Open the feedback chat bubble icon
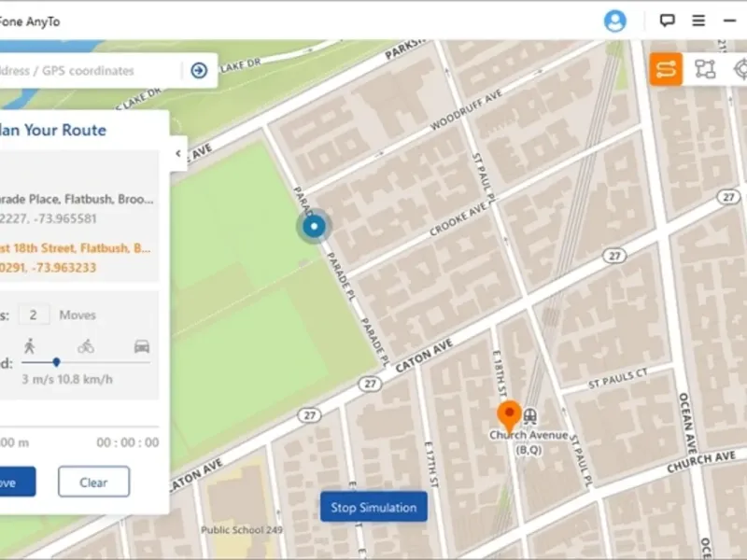The image size is (747, 560). (x=667, y=21)
